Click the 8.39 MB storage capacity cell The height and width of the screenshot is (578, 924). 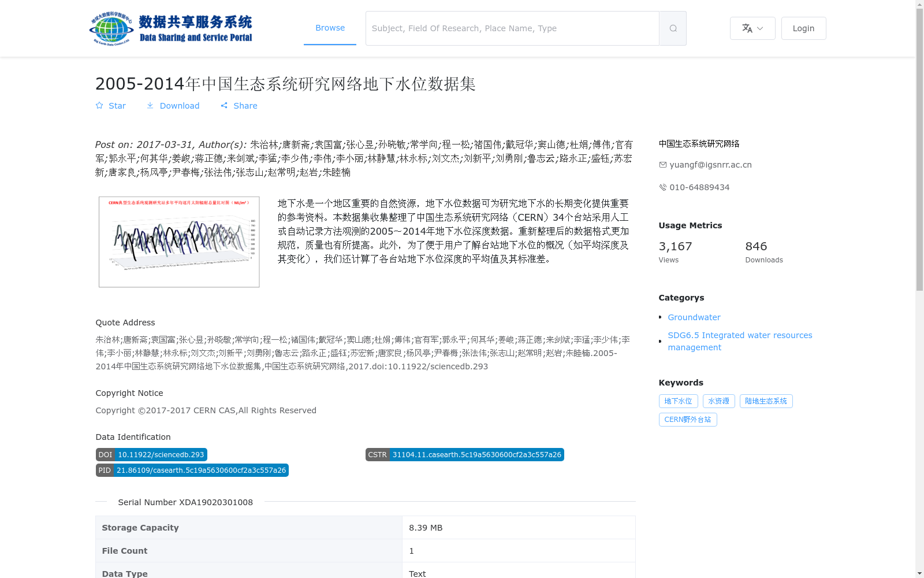tap(519, 528)
